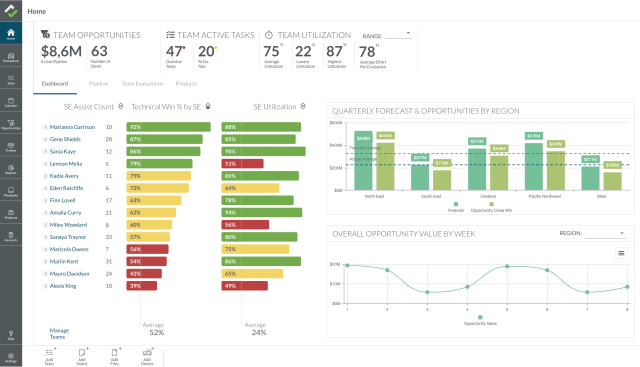The width and height of the screenshot is (640, 367).
Task: Switch to the Team Evaluations tab
Action: [142, 84]
